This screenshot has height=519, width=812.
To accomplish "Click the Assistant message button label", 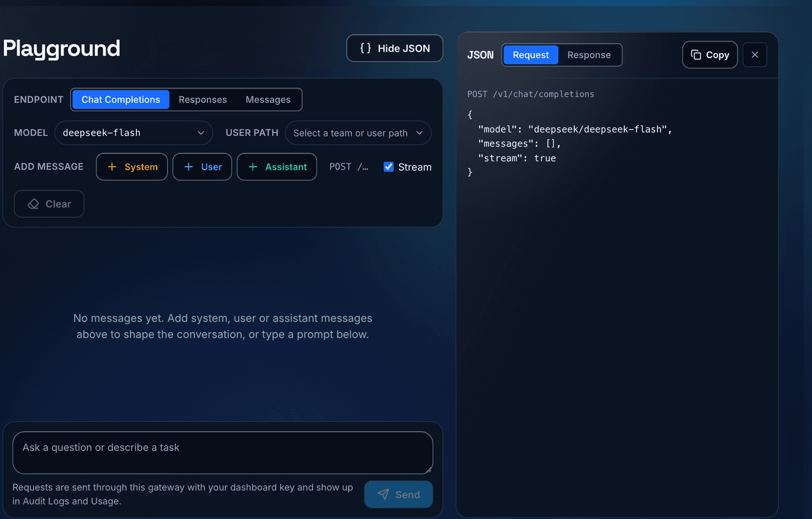I will click(286, 167).
